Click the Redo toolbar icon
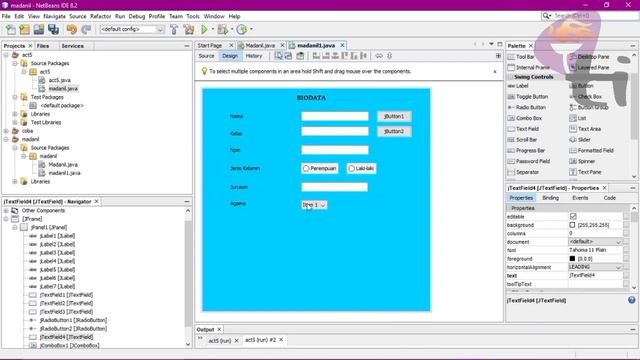 86,29
